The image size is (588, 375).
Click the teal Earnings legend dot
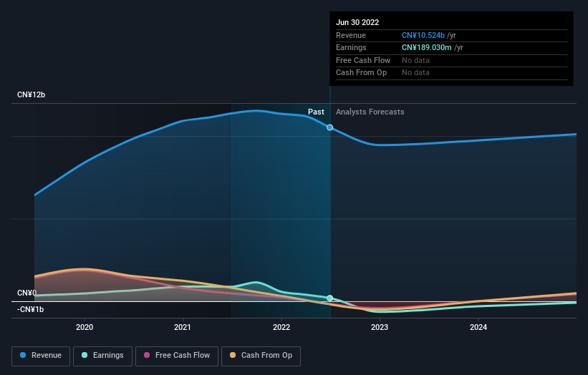pos(85,355)
